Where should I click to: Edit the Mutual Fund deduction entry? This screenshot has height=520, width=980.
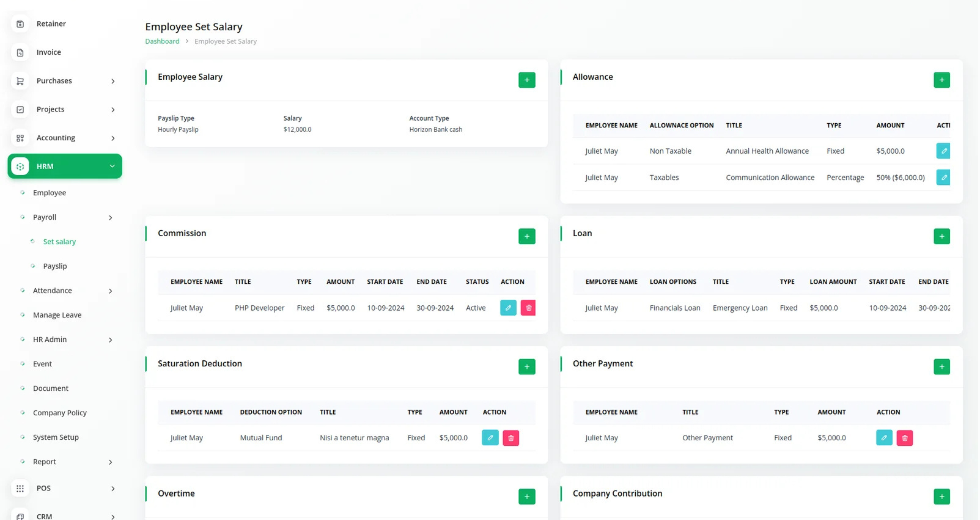pyautogui.click(x=490, y=438)
